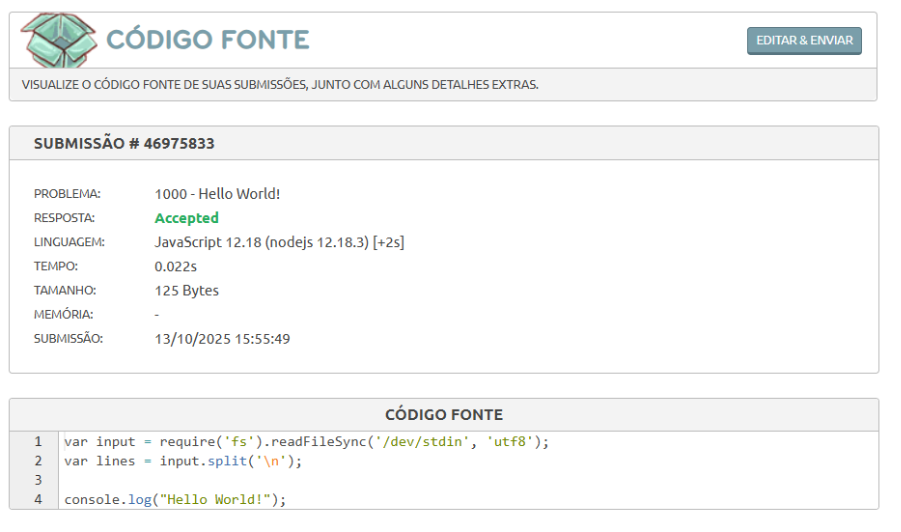Image resolution: width=901 pixels, height=532 pixels.
Task: Click the 'TEMPO:' label
Action: [x=56, y=267]
